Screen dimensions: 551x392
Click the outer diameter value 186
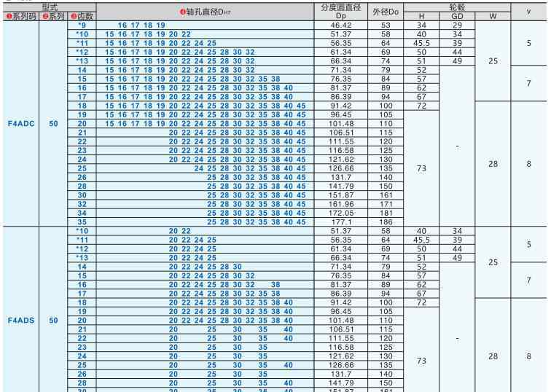(x=386, y=222)
